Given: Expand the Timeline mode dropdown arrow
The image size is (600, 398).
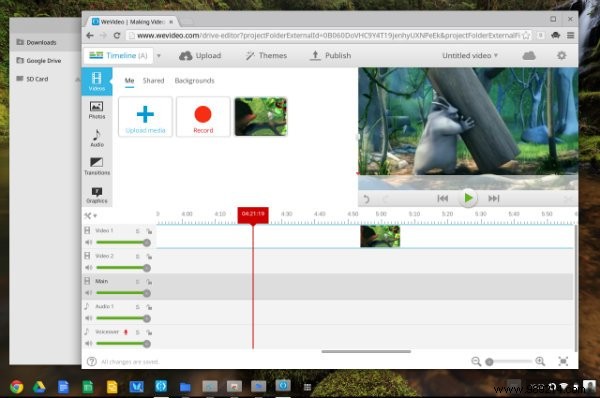Looking at the screenshot, I should [x=159, y=56].
